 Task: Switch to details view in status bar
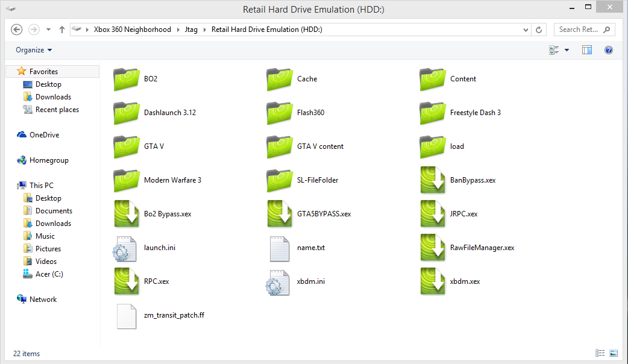pyautogui.click(x=600, y=353)
